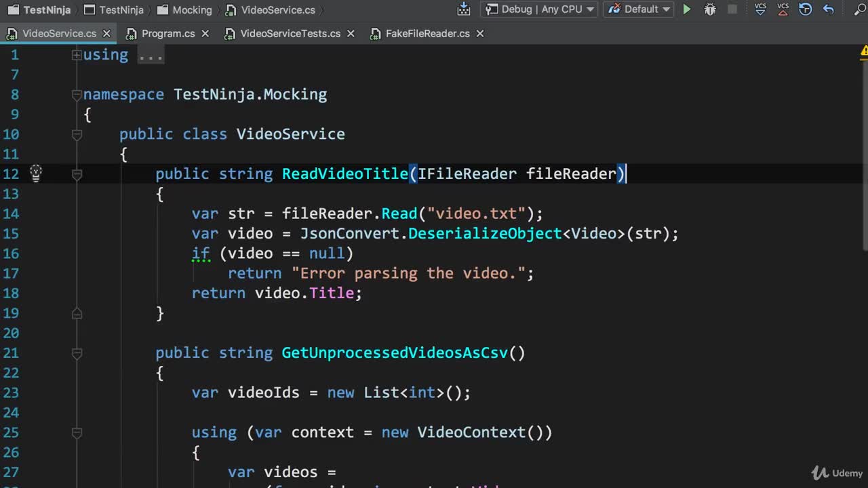Click the VideoServiceTests.cs tab file icon

tap(231, 33)
